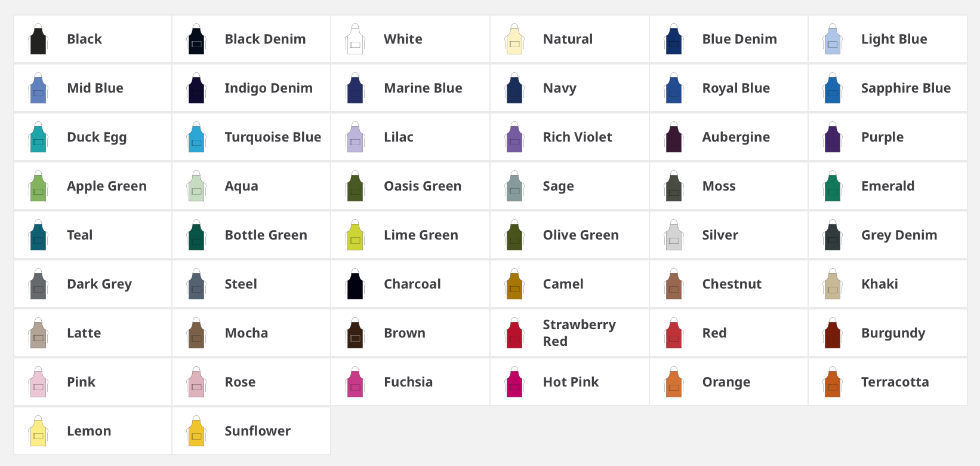The height and width of the screenshot is (466, 980).
Task: Pick the Burgundy color option
Action: coord(833,333)
